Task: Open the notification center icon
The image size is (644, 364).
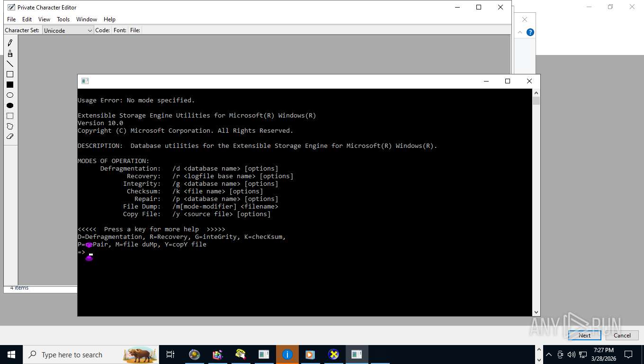Action: (x=628, y=355)
